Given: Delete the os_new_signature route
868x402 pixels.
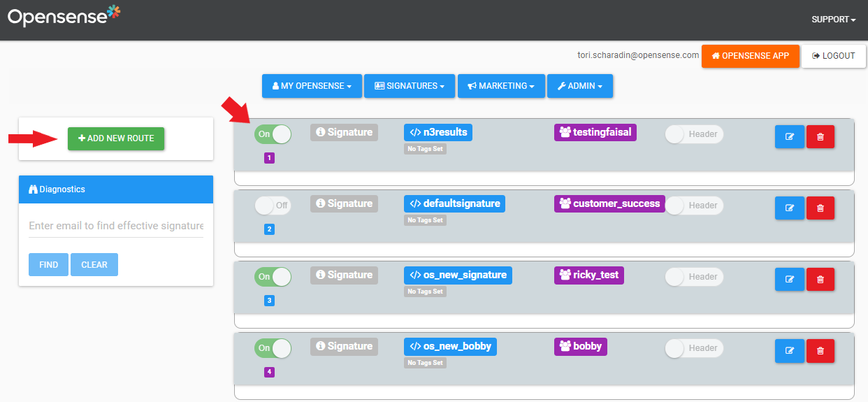Looking at the screenshot, I should 820,280.
